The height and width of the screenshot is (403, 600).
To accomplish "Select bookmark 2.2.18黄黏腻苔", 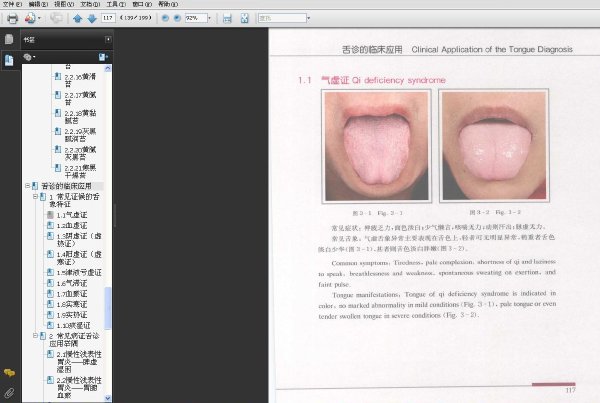I will [x=80, y=117].
